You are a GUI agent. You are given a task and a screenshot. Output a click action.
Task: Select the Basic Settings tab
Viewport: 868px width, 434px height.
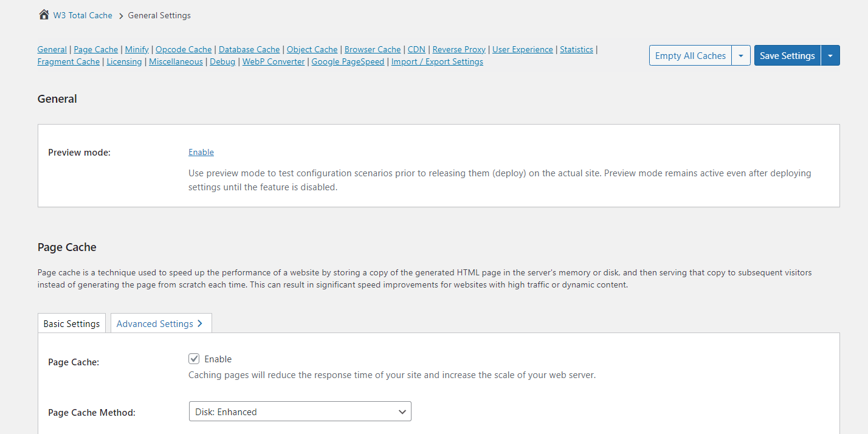[x=72, y=323]
